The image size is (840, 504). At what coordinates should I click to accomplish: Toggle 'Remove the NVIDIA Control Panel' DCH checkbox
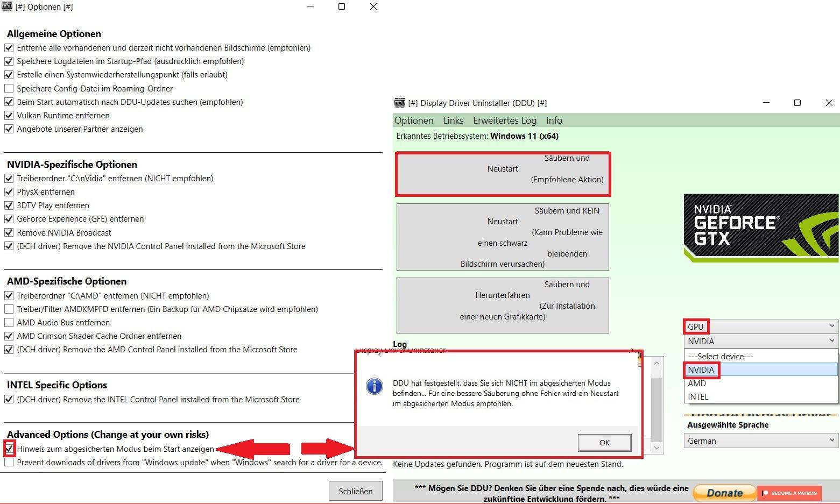tap(9, 246)
